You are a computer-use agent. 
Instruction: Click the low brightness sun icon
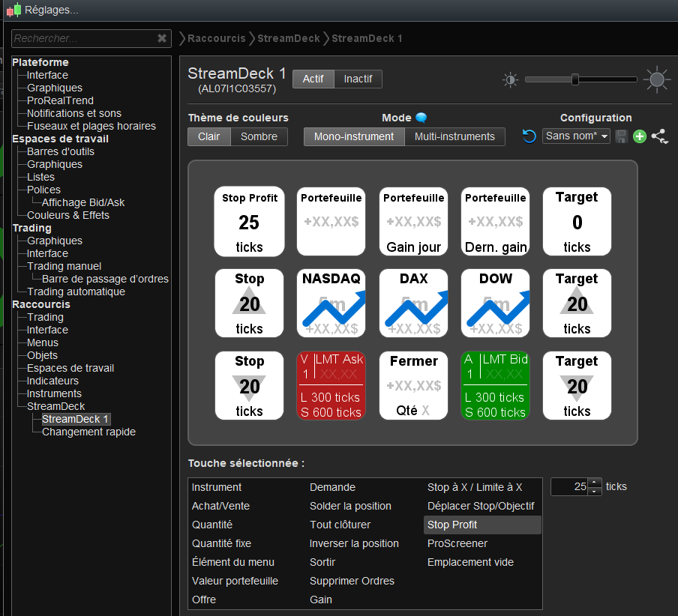(510, 80)
